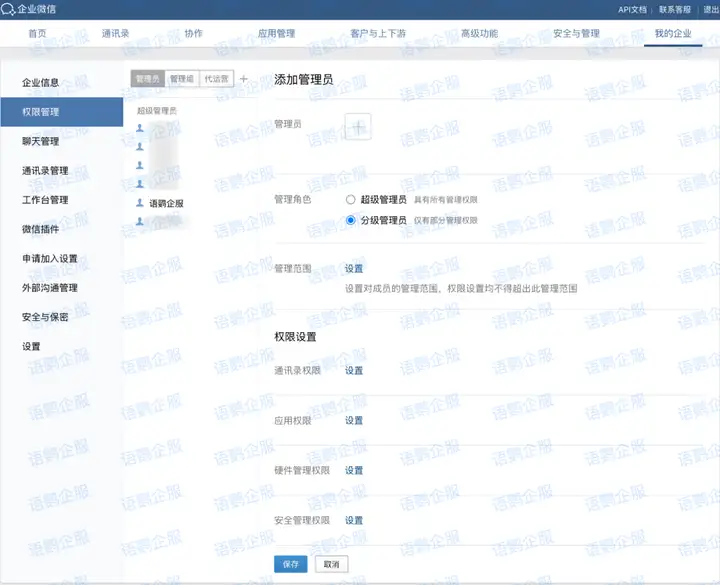
Task: Switch to the 管理组 tab
Action: pos(182,78)
